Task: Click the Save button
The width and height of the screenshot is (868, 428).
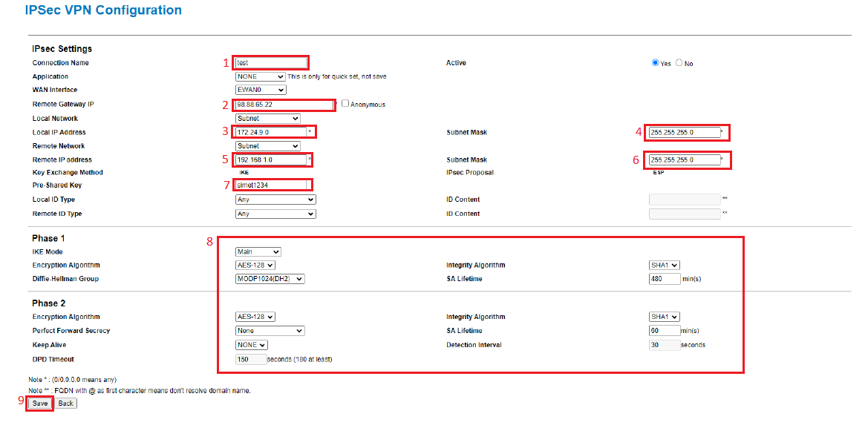Action: click(40, 404)
